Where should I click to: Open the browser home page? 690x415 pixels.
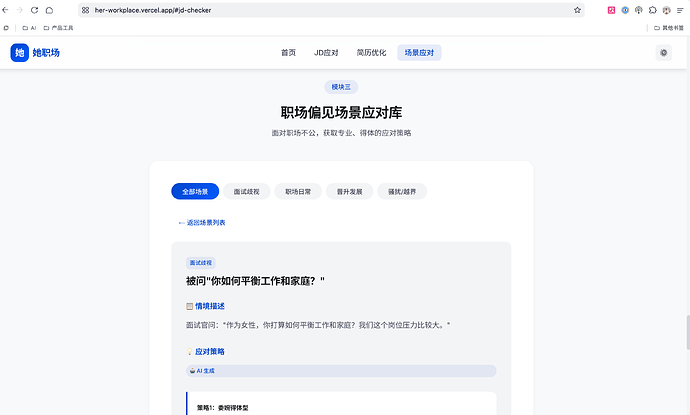tap(49, 10)
